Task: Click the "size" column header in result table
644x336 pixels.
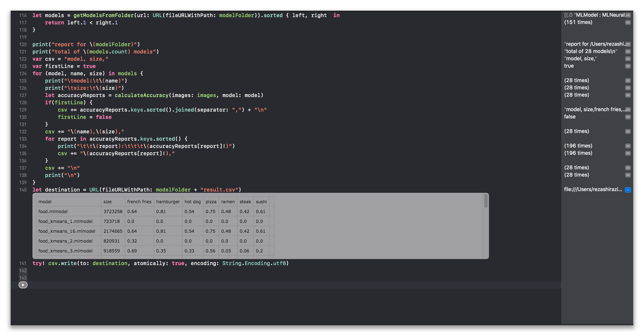Action: pos(107,202)
